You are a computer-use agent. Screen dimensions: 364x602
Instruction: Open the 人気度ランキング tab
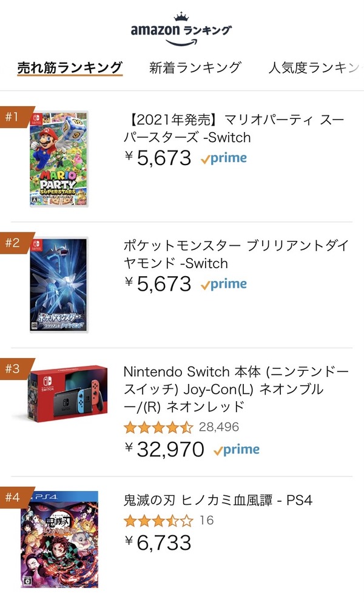(x=315, y=67)
